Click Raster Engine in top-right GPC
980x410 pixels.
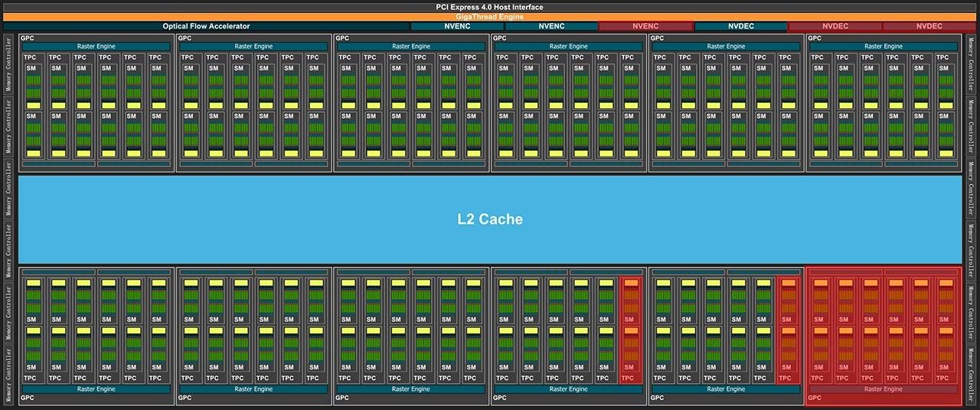point(883,46)
